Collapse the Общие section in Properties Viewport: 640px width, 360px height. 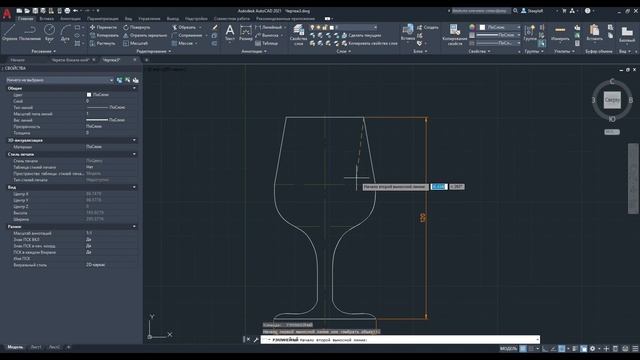click(x=134, y=88)
